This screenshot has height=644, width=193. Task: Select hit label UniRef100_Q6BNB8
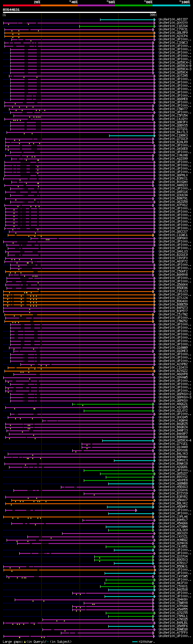point(173,483)
